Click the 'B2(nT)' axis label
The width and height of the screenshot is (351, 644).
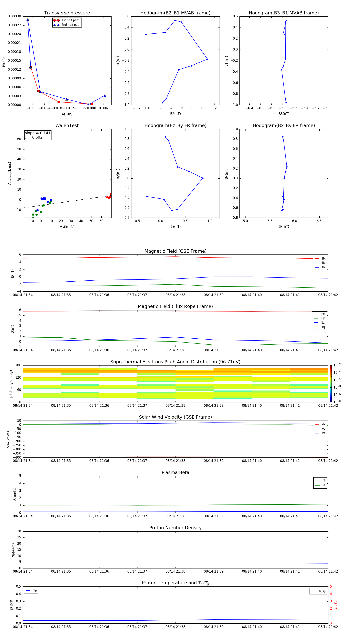(x=175, y=114)
